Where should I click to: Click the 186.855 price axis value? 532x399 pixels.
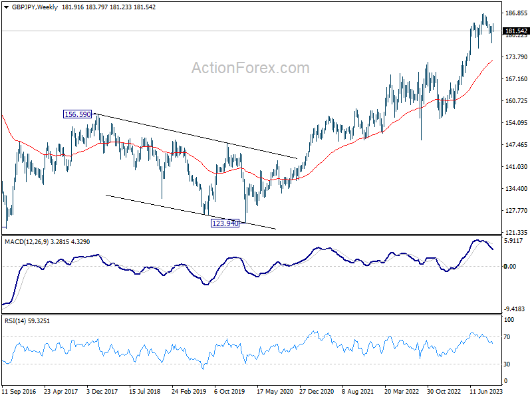point(516,13)
